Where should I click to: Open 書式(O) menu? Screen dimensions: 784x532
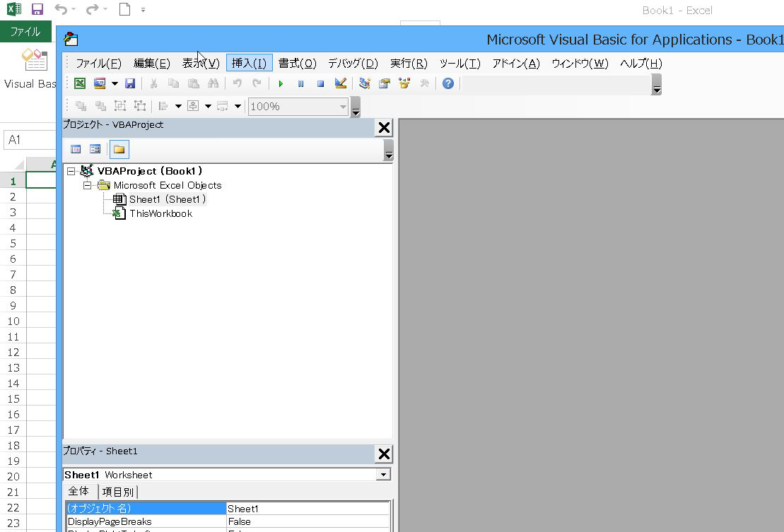[x=298, y=64]
